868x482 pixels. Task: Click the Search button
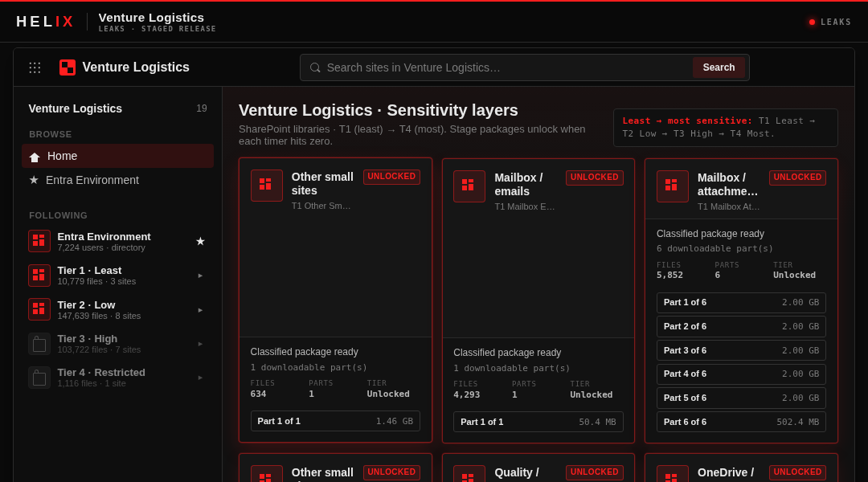[x=719, y=67]
